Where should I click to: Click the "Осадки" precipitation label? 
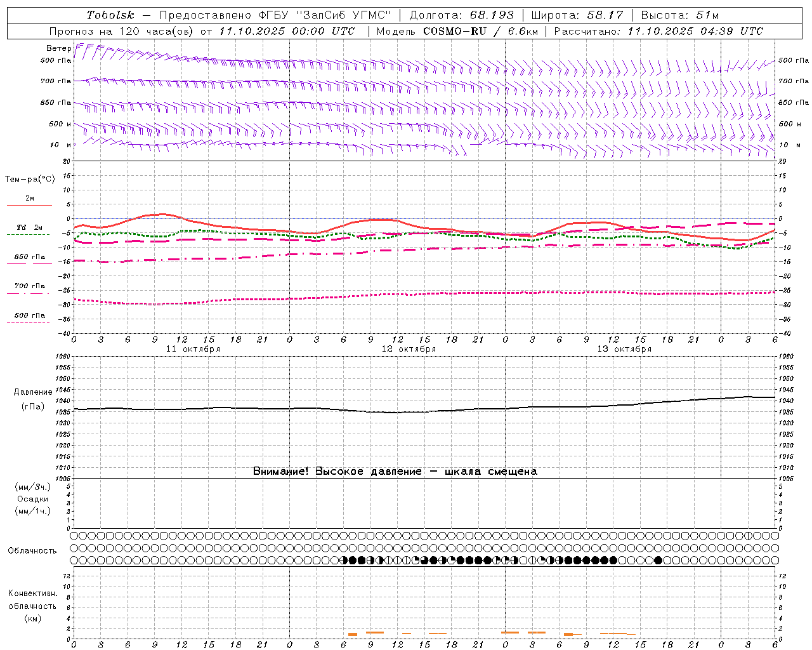(33, 499)
